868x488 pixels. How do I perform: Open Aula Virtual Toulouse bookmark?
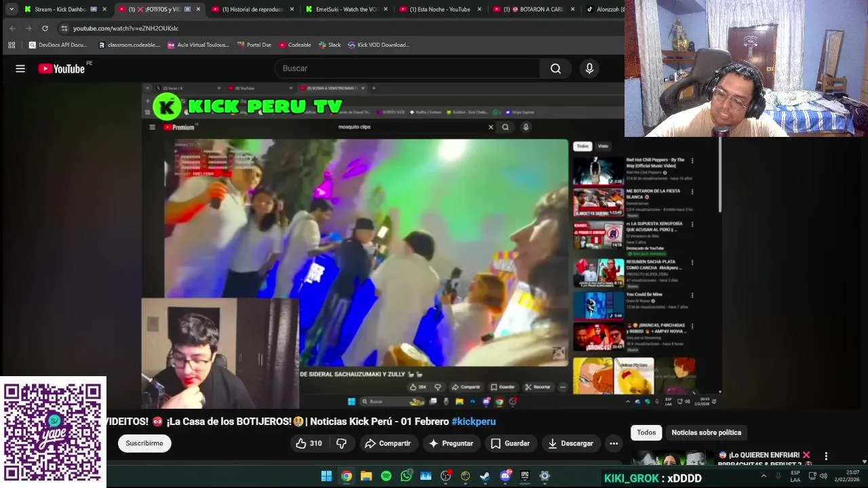click(x=198, y=45)
